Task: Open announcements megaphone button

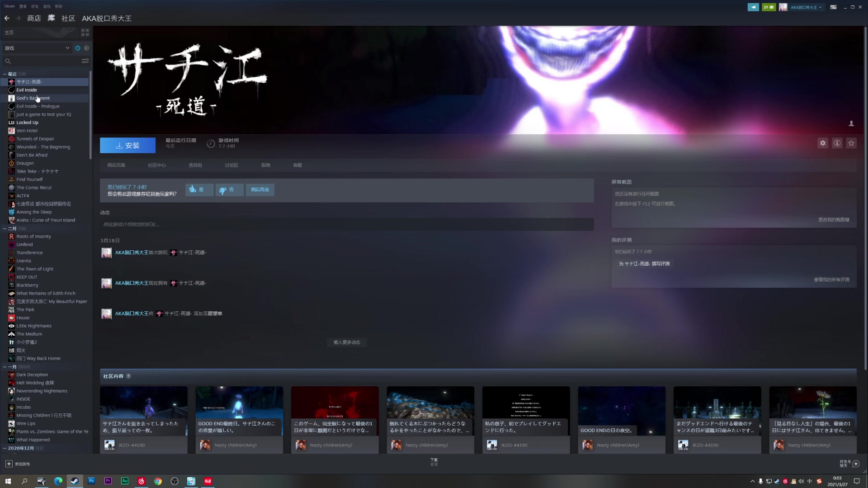Action: pos(753,7)
